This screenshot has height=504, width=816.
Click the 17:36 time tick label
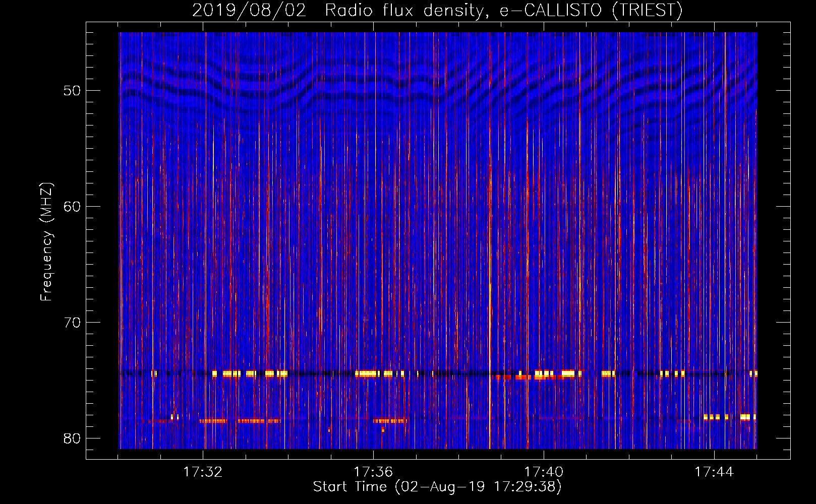click(373, 472)
